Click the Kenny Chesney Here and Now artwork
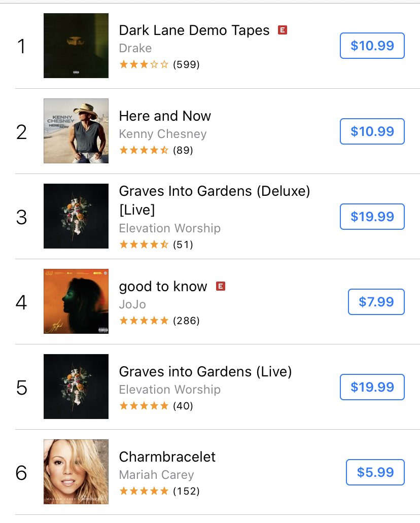The image size is (420, 523). (x=76, y=131)
